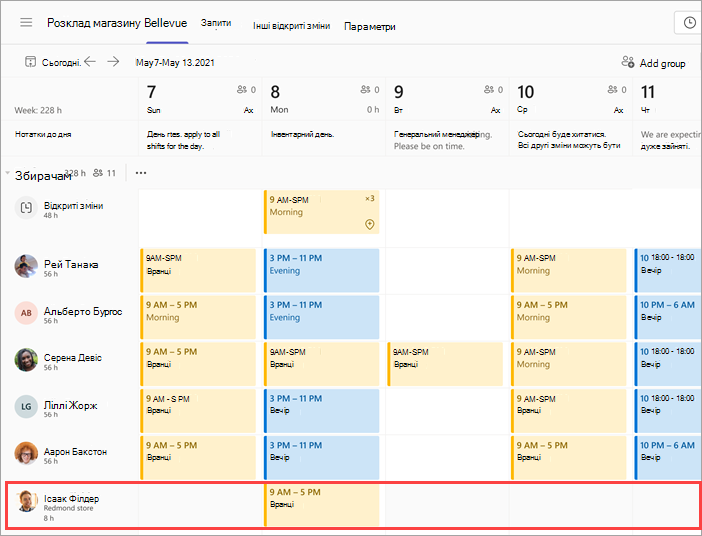Open Аарон Бакстон's Sunday 9 AM – 5 PM shift

[198, 458]
